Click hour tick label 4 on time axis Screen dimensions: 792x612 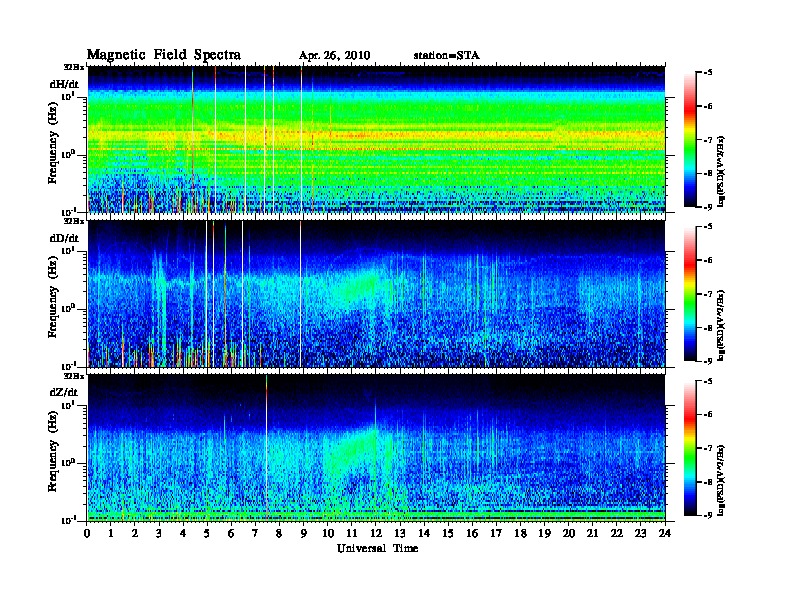[183, 534]
